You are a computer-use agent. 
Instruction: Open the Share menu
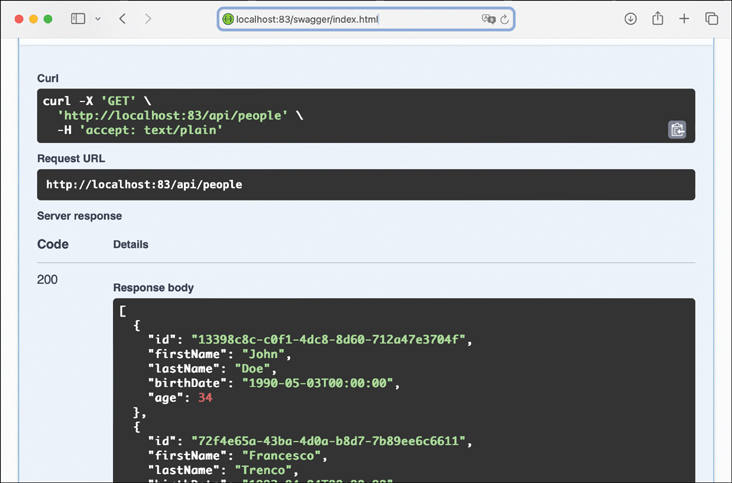(657, 19)
